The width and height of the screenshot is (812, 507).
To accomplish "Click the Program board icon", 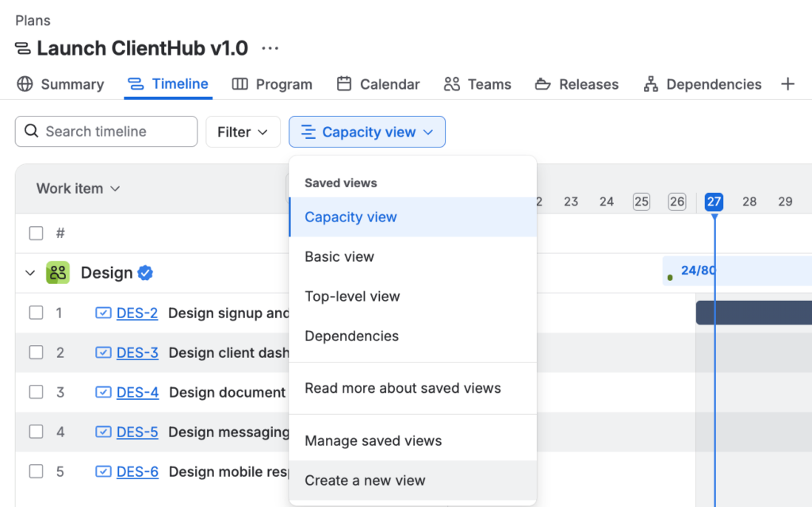I will click(x=239, y=84).
